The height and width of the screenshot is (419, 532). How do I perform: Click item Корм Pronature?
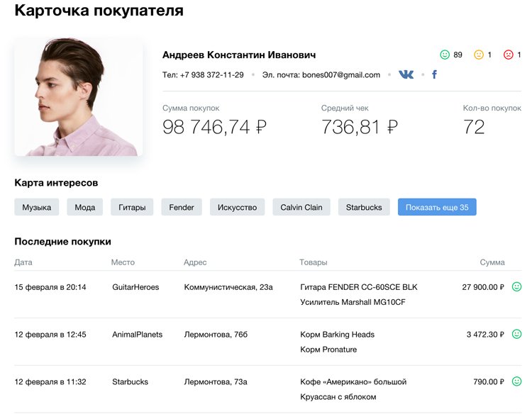coord(328,350)
